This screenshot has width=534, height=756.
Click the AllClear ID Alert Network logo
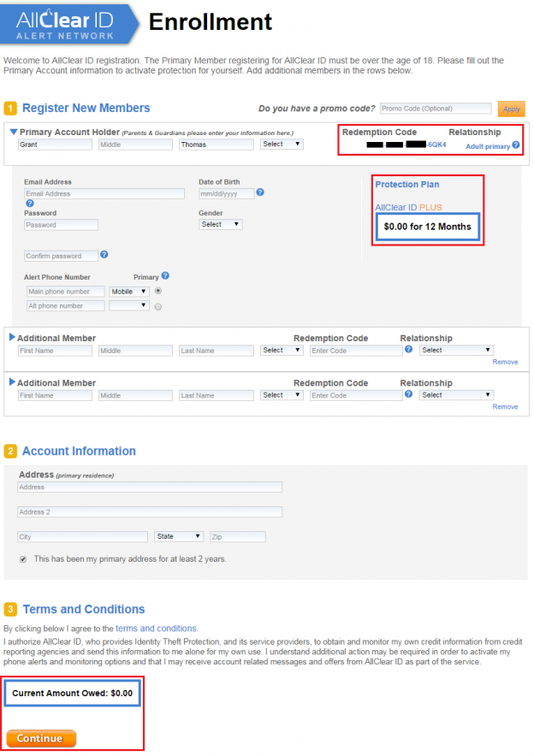click(70, 23)
